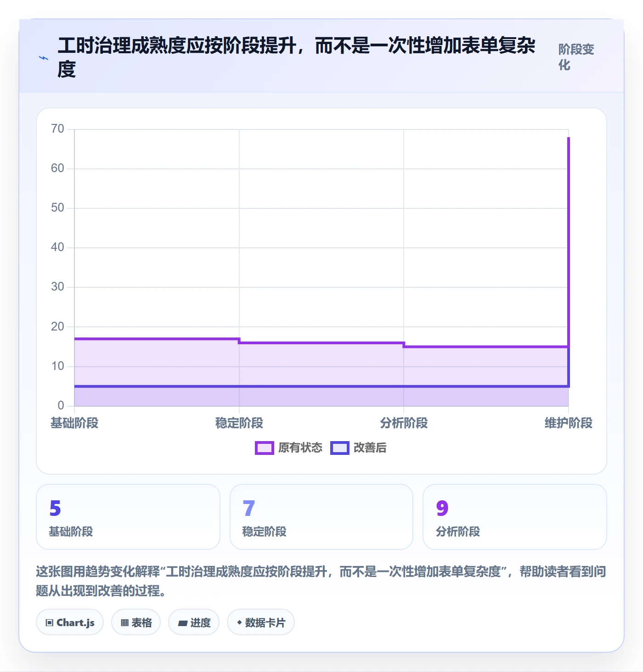Screen dimensions: 643x672
Task: Click the 稳定阶段 x-axis label
Action: (x=239, y=423)
